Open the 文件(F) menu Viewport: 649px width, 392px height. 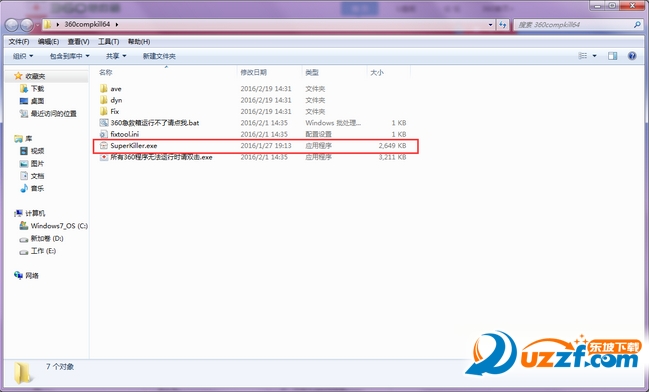[x=19, y=42]
